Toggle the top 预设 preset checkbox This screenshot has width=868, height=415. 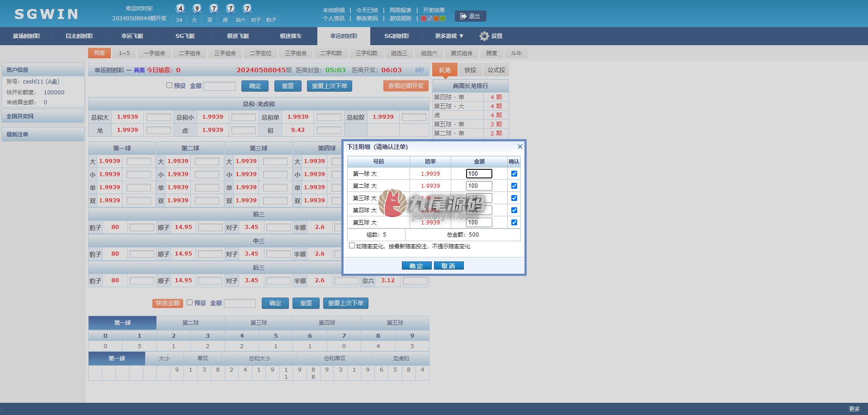169,85
